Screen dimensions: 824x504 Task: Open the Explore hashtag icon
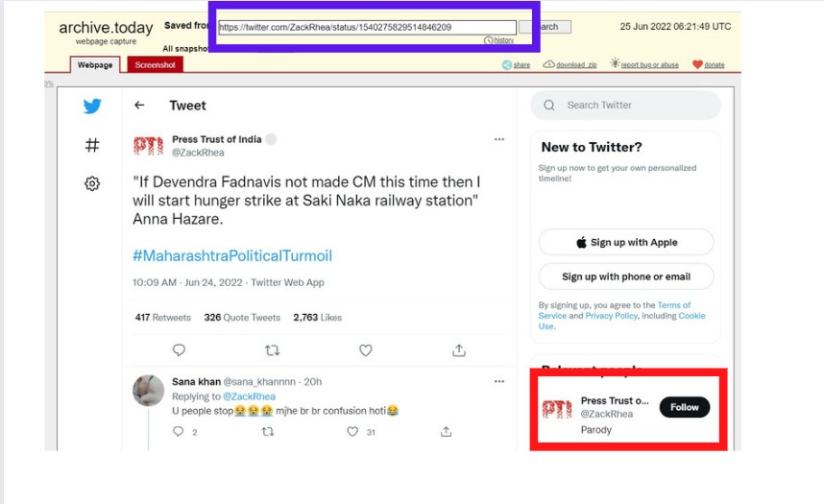92,145
